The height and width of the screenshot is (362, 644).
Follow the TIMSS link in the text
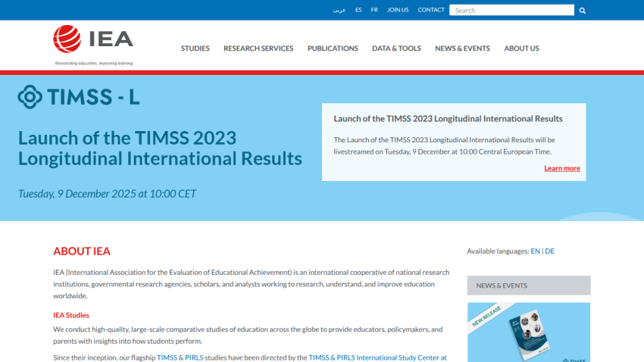(x=167, y=357)
